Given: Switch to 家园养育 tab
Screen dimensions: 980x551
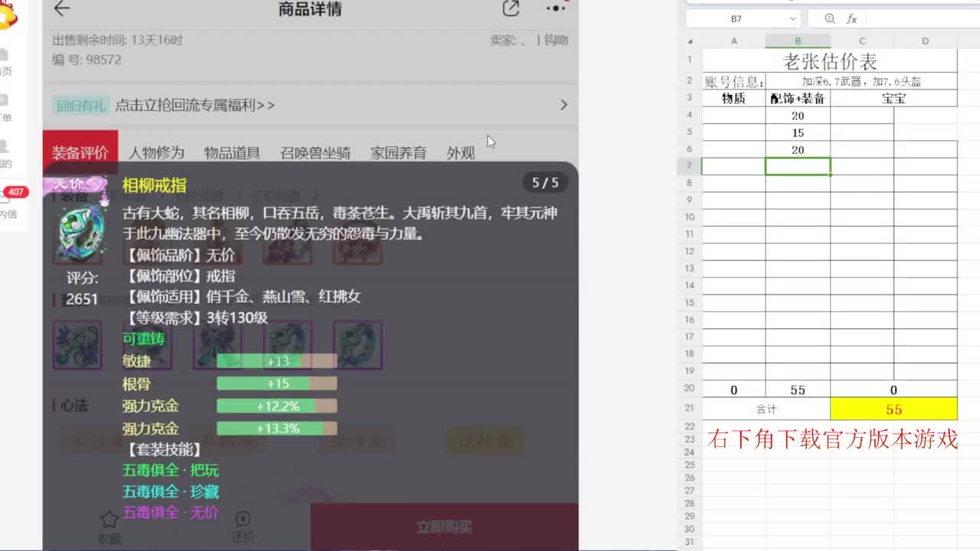Looking at the screenshot, I should pos(398,152).
